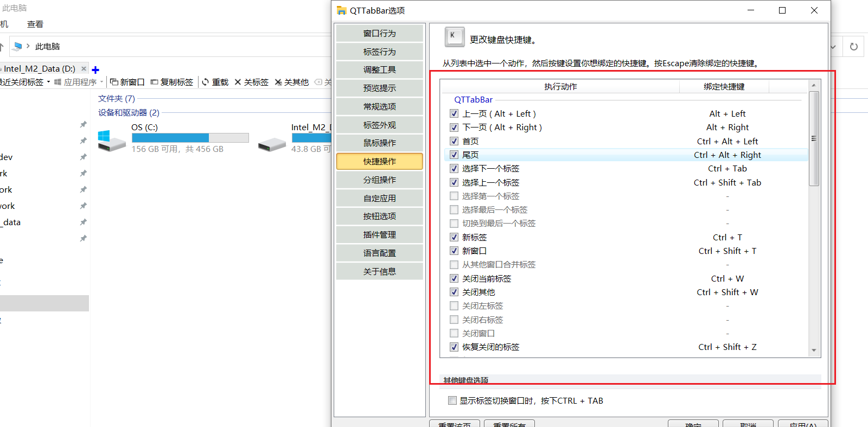
Task: Toggle the 恢复关闭的标签 checkbox
Action: pyautogui.click(x=454, y=347)
